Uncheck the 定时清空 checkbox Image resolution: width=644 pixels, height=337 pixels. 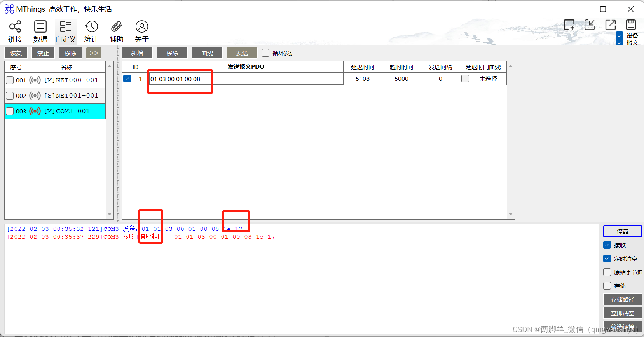click(607, 258)
